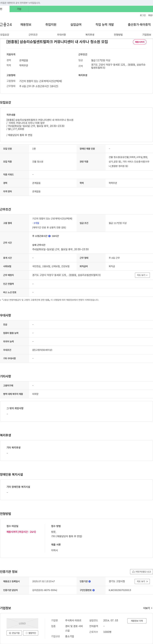This screenshot has width=153, height=644.
Task: Select the 건물 청소원 job type value
Action: pyautogui.click(x=38, y=162)
